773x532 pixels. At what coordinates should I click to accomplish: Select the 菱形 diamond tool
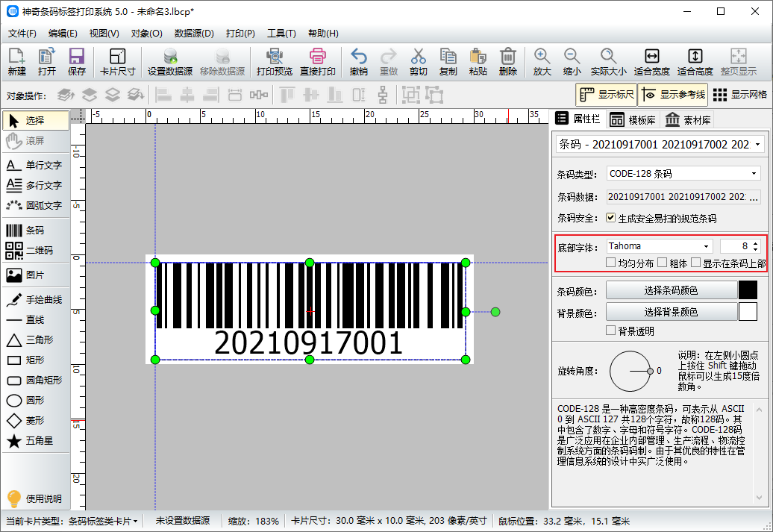(x=36, y=421)
